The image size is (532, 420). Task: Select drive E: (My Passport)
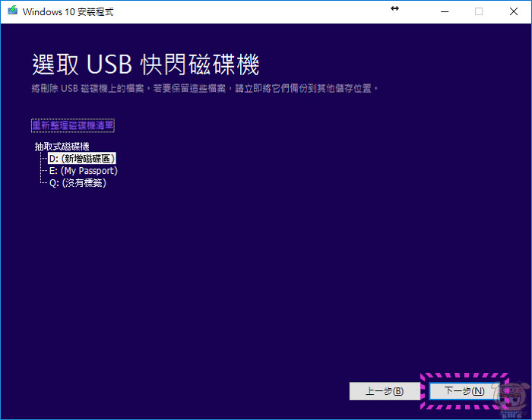[x=83, y=171]
